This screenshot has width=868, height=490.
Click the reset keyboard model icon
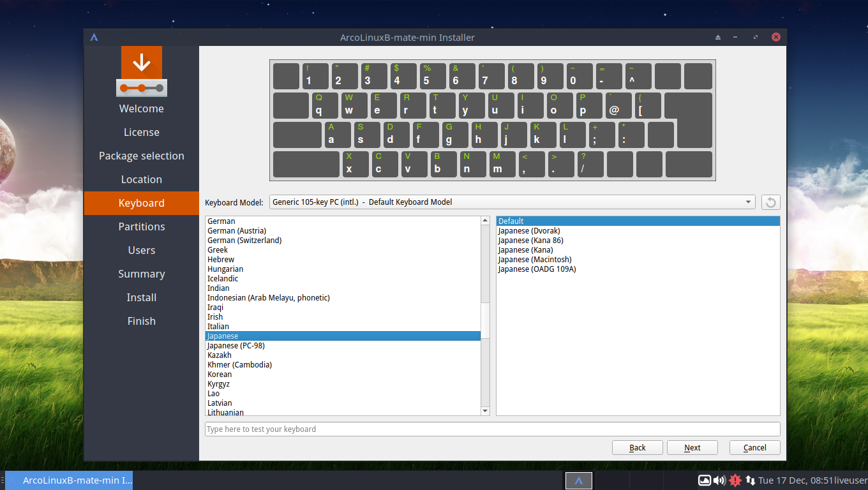coord(770,202)
